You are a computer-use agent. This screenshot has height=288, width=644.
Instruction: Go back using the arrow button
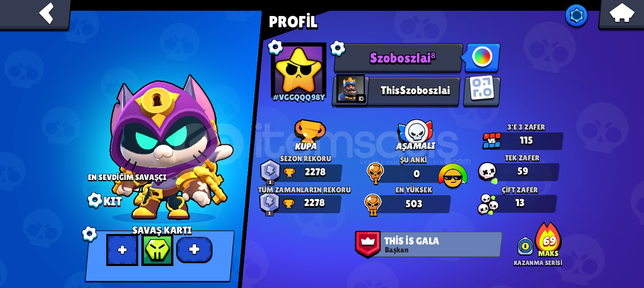pyautogui.click(x=35, y=14)
